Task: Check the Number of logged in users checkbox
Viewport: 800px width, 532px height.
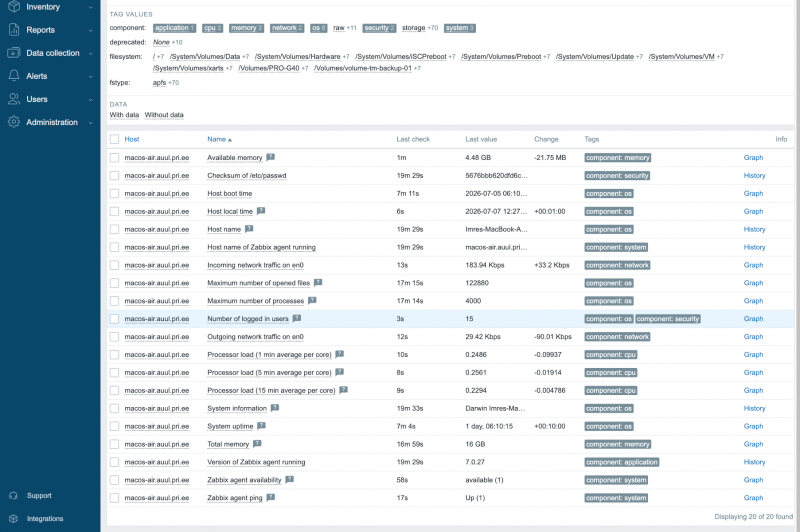Action: tap(114, 319)
